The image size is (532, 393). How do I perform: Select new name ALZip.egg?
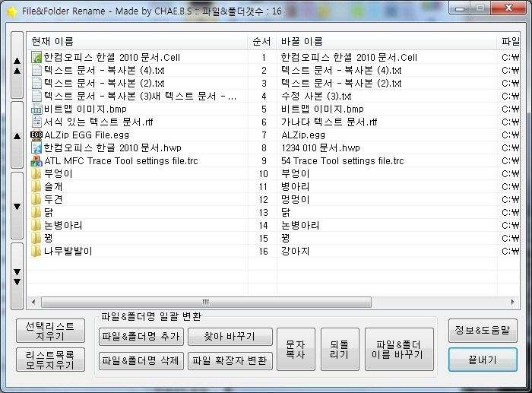(303, 135)
